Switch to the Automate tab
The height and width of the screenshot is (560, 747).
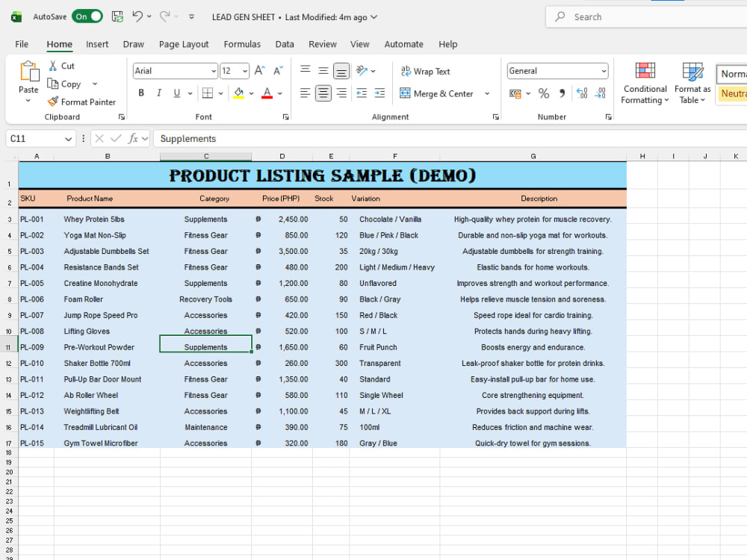403,44
